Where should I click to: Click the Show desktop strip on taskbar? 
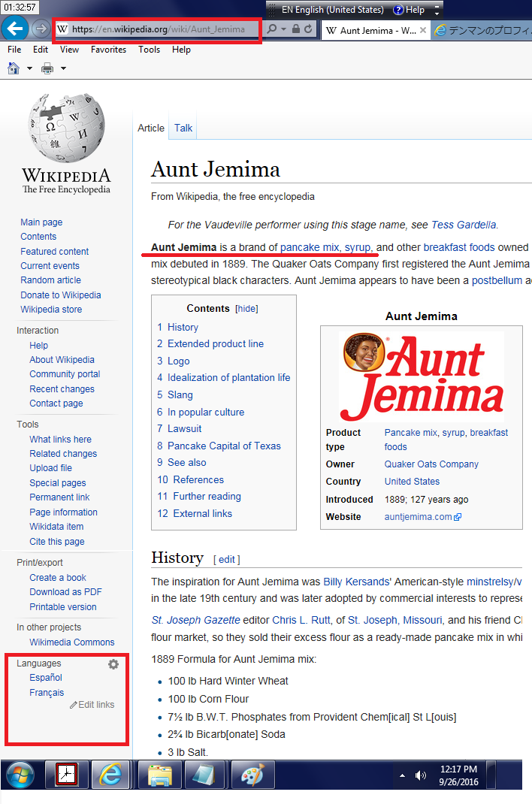pyautogui.click(x=491, y=775)
